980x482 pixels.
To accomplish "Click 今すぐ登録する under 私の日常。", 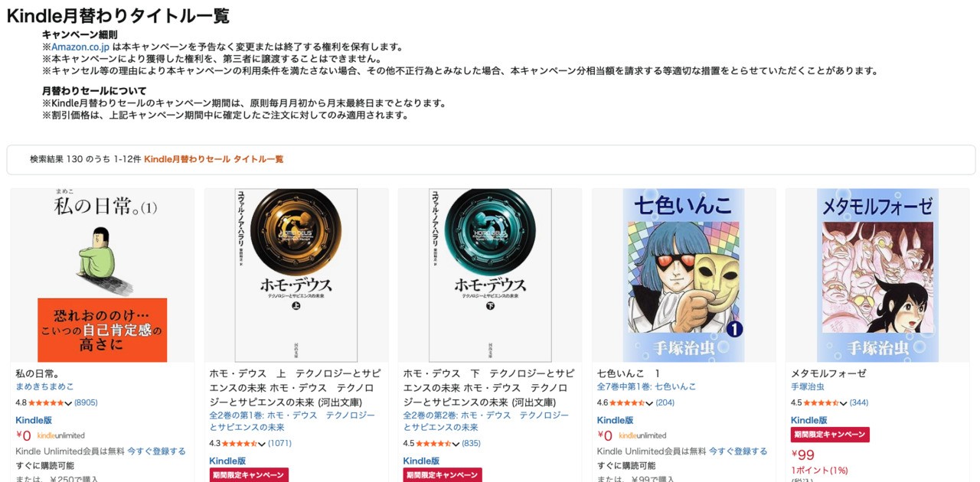I will click(x=156, y=451).
